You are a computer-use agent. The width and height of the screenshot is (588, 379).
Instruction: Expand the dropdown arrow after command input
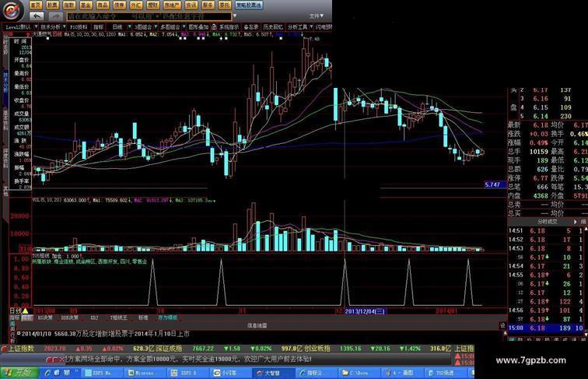coord(235,16)
